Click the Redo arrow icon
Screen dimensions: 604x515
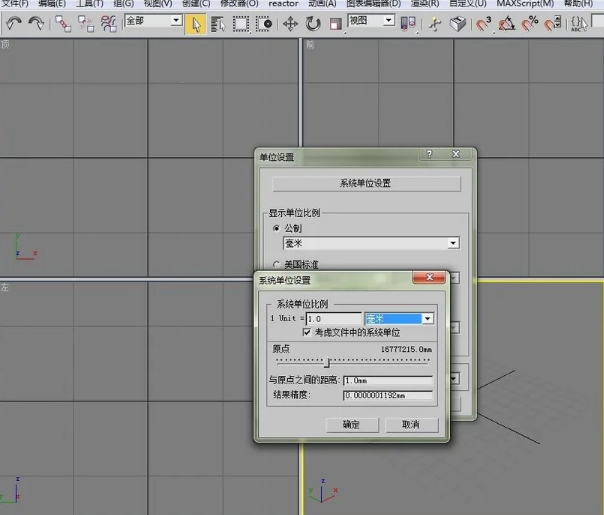pos(37,24)
